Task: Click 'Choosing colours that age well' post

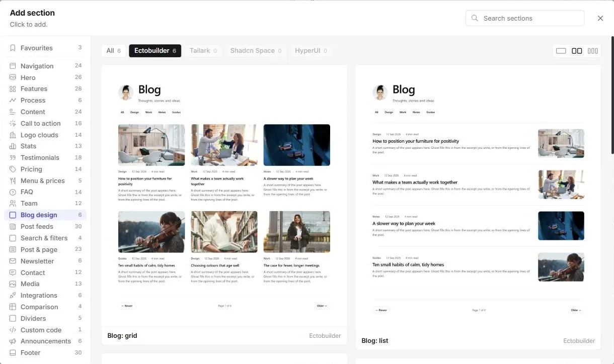Action: pyautogui.click(x=215, y=265)
